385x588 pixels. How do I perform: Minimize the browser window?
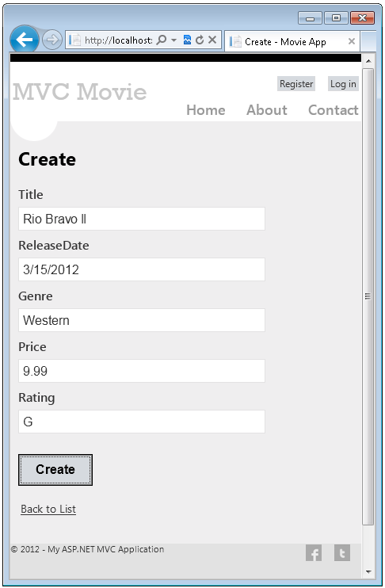tap(310, 18)
